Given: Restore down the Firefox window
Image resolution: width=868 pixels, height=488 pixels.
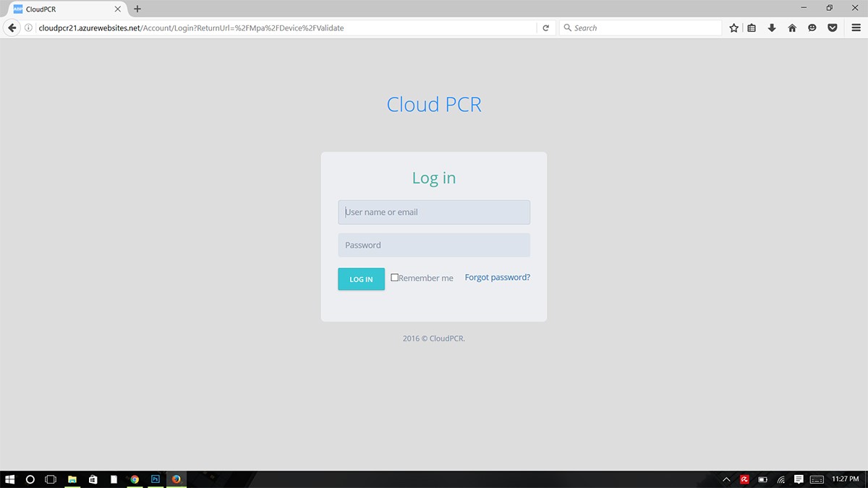Looking at the screenshot, I should (830, 7).
